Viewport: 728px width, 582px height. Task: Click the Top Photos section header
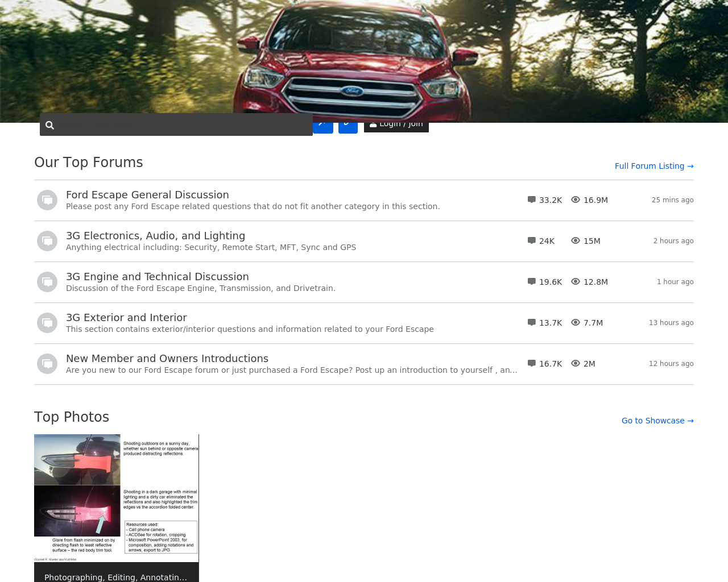(71, 417)
